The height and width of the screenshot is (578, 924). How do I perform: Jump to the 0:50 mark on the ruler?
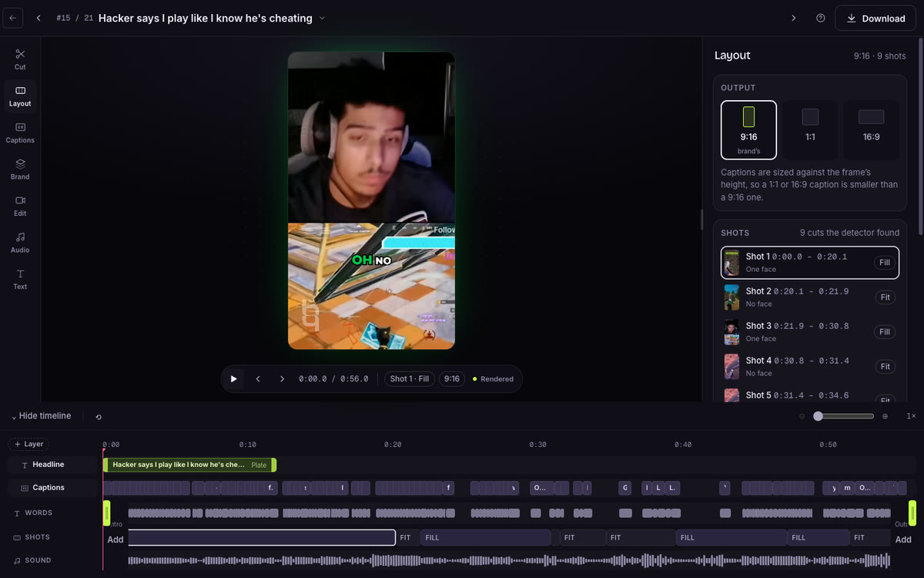pos(828,445)
